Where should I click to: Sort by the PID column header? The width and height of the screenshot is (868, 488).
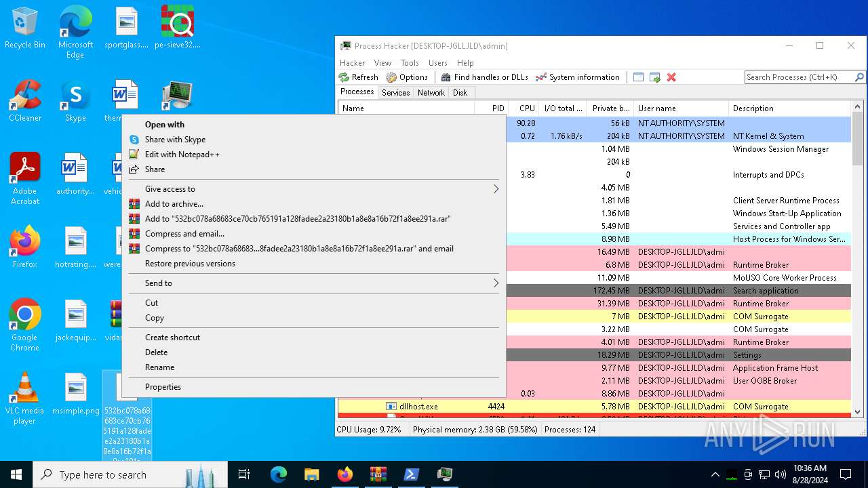click(492, 108)
